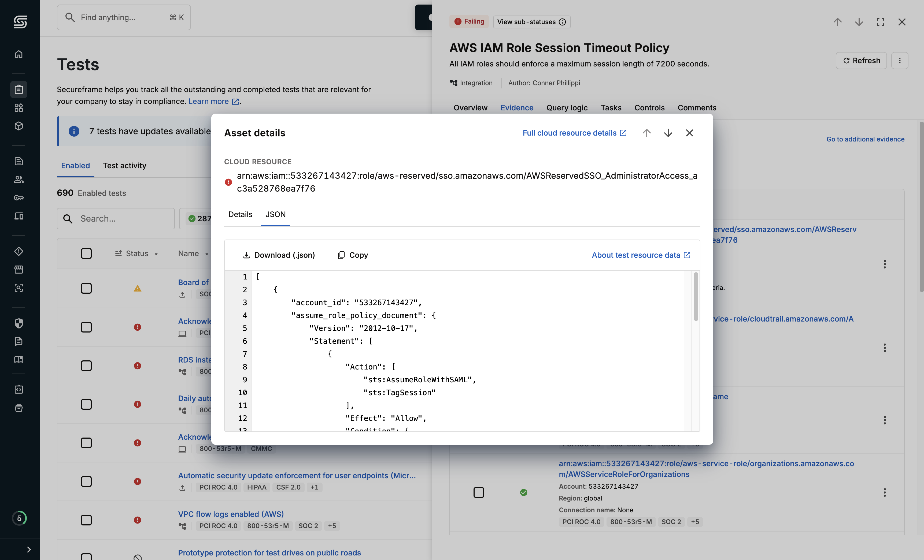Open the home icon in the sidebar
The image size is (924, 560).
coord(19,54)
